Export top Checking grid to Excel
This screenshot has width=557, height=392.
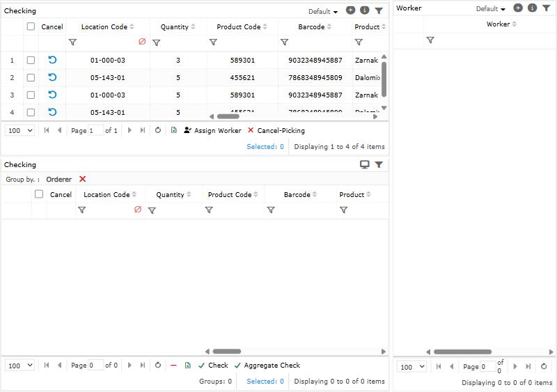[173, 130]
